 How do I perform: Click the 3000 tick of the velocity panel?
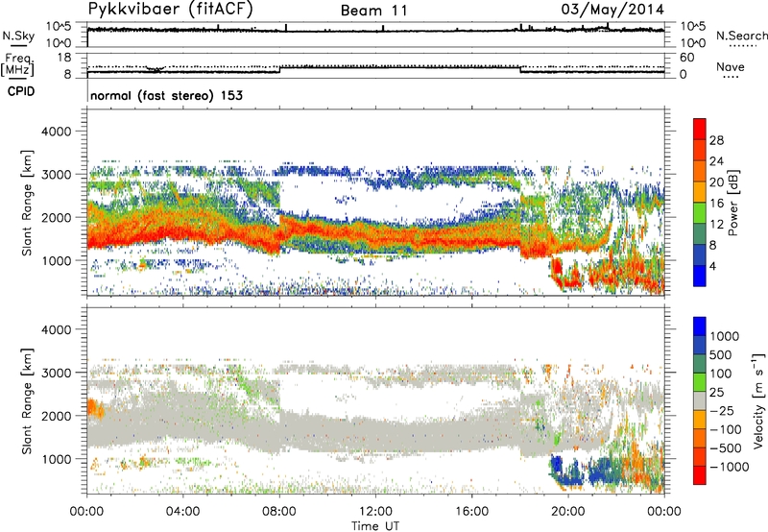point(57,373)
